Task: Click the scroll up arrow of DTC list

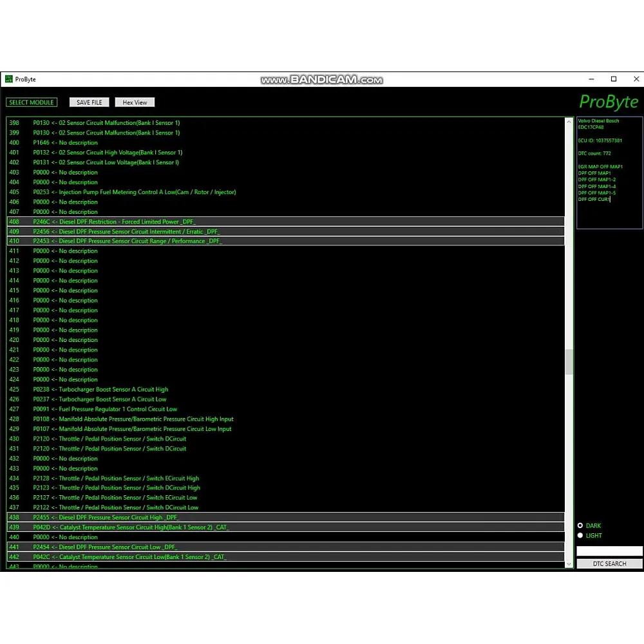Action: coord(569,122)
